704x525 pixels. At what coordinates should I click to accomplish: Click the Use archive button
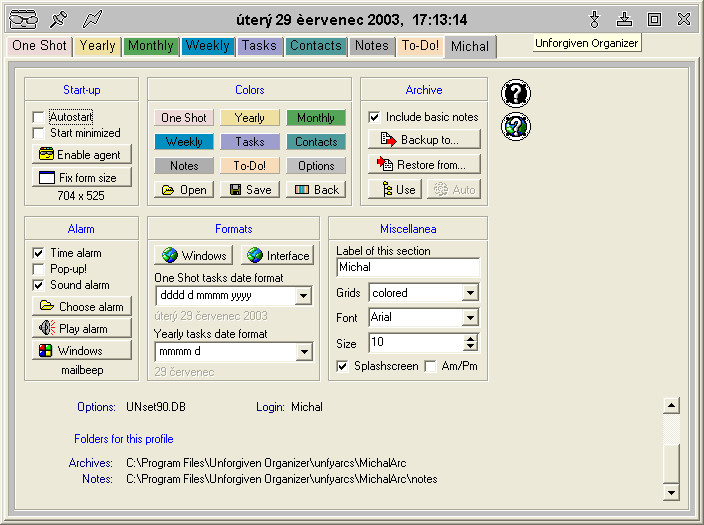tap(395, 190)
